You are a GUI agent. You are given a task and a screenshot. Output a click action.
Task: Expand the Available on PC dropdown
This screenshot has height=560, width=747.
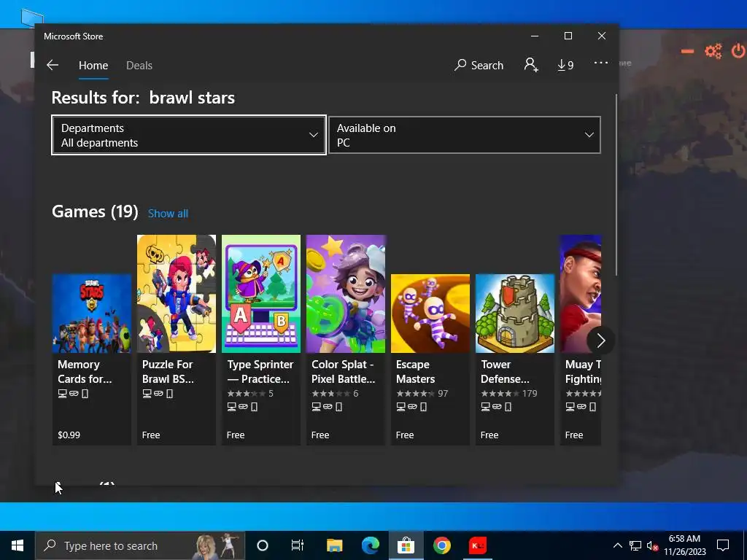465,135
